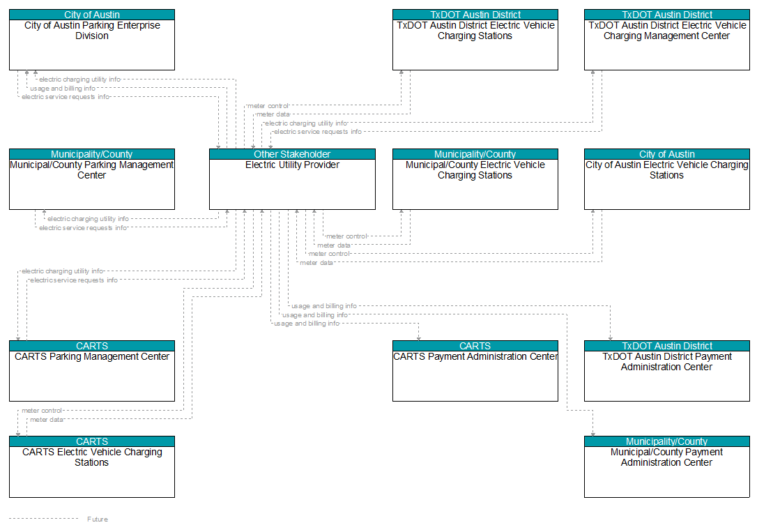Click 'electric service requests info' under City of Austin Parking Enterprise

point(66,96)
